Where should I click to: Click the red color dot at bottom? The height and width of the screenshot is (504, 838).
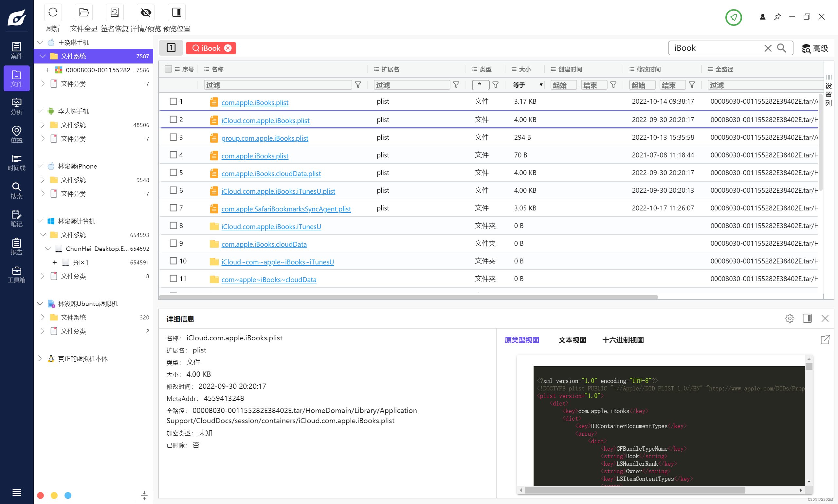[40, 495]
